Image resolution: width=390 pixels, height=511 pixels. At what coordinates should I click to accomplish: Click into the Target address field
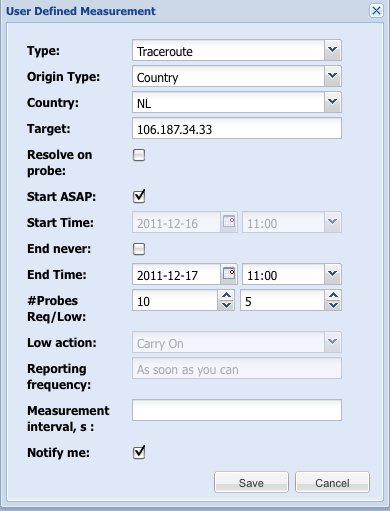click(x=237, y=128)
